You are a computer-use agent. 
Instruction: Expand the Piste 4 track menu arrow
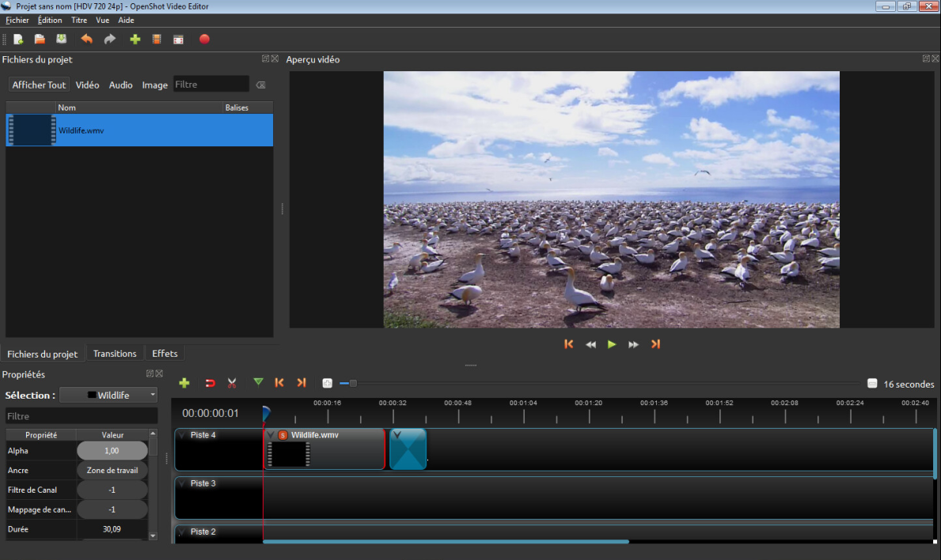click(x=180, y=435)
